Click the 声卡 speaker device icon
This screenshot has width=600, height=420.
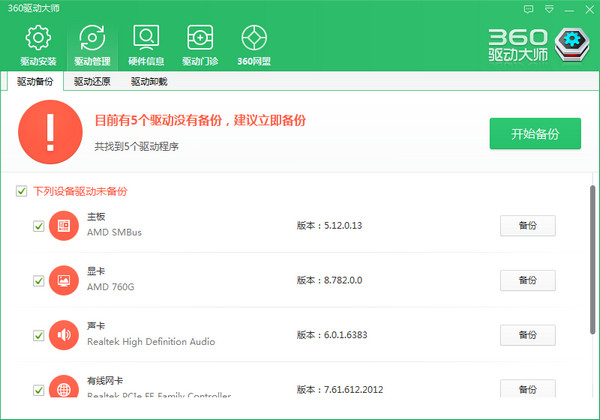(x=64, y=335)
